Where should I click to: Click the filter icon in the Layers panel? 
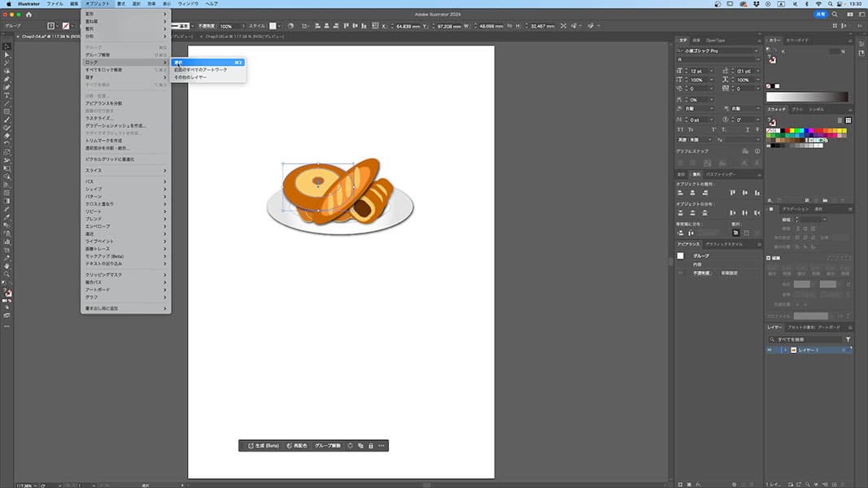(x=848, y=339)
